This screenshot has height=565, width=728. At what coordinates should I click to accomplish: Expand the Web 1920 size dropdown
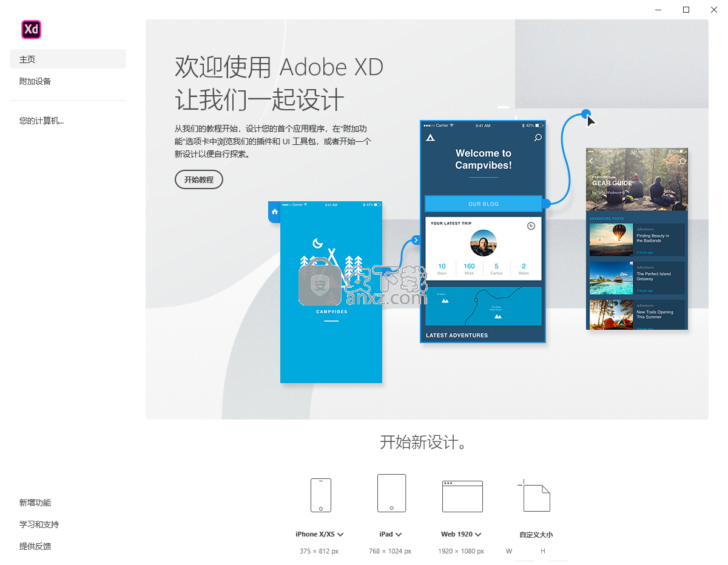(478, 535)
